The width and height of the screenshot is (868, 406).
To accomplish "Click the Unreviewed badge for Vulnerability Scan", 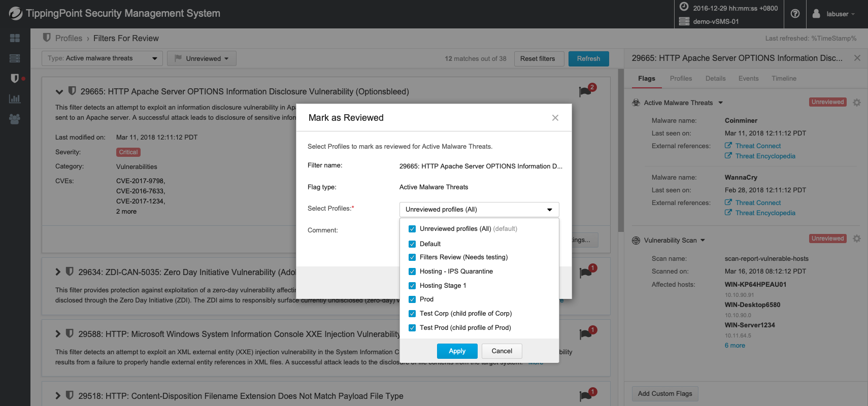I will tap(827, 239).
